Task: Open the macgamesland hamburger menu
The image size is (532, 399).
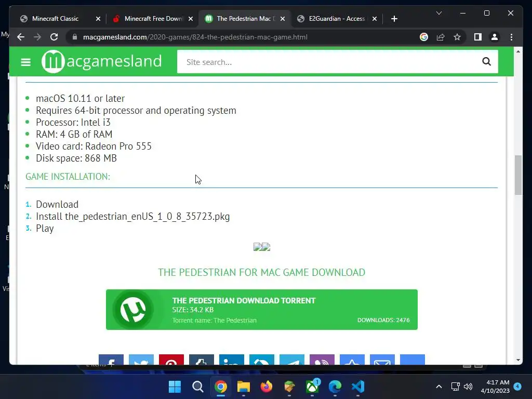Action: (x=26, y=62)
